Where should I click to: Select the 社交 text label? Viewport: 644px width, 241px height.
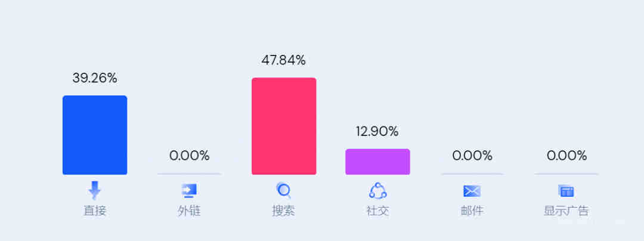click(x=378, y=211)
